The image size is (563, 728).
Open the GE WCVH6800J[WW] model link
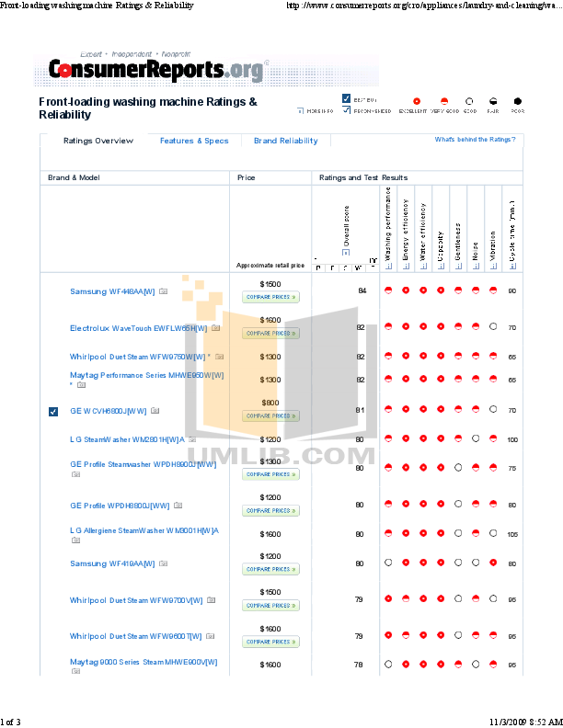pyautogui.click(x=109, y=411)
